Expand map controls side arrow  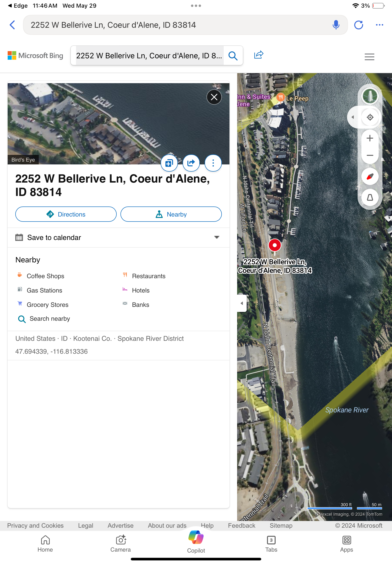353,117
